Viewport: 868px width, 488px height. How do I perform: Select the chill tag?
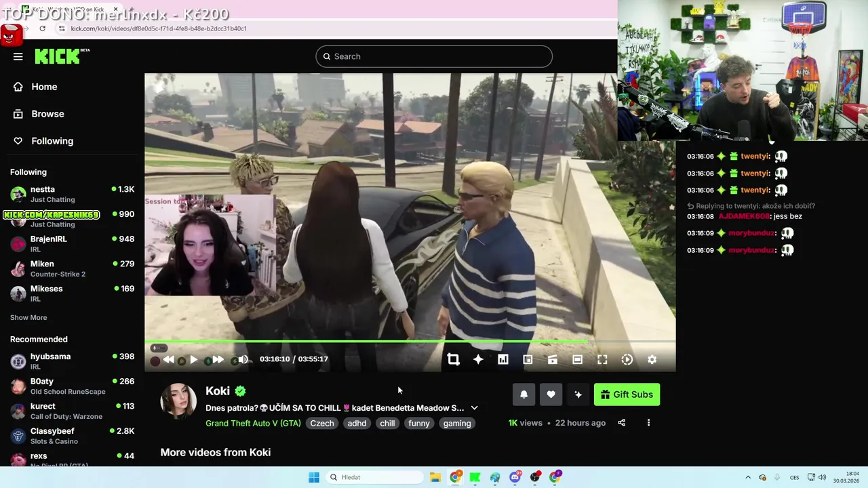pos(387,423)
